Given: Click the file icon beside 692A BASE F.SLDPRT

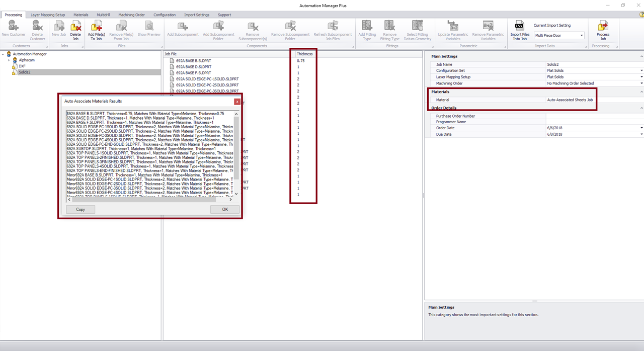Looking at the screenshot, I should coord(172,73).
